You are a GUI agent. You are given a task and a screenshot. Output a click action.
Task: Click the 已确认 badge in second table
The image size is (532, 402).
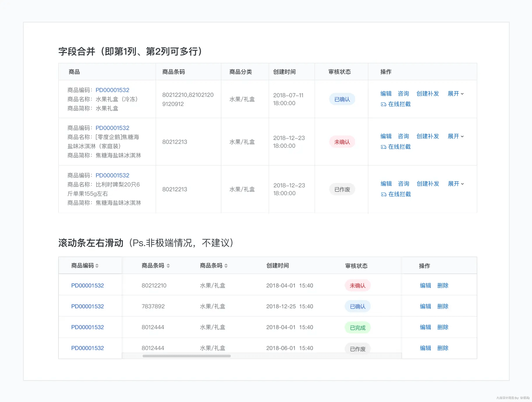pyautogui.click(x=358, y=307)
